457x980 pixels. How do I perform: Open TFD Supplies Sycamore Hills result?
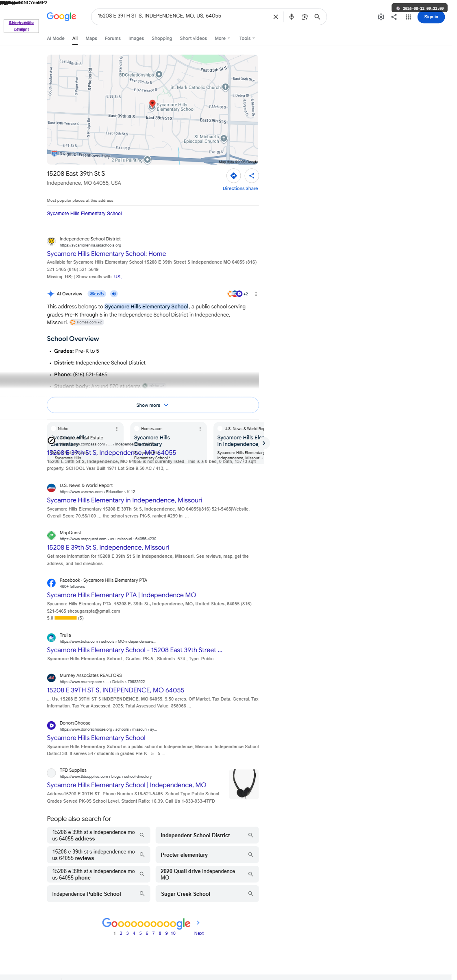coord(126,785)
